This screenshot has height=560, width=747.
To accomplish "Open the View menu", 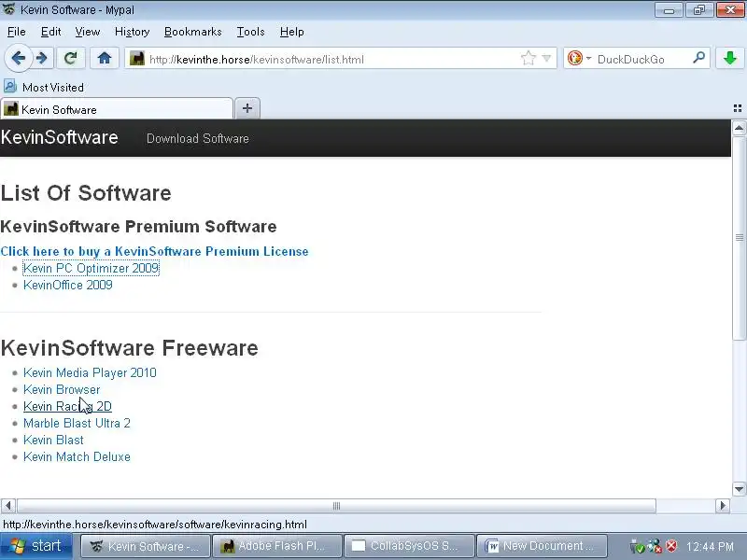I will (x=87, y=32).
